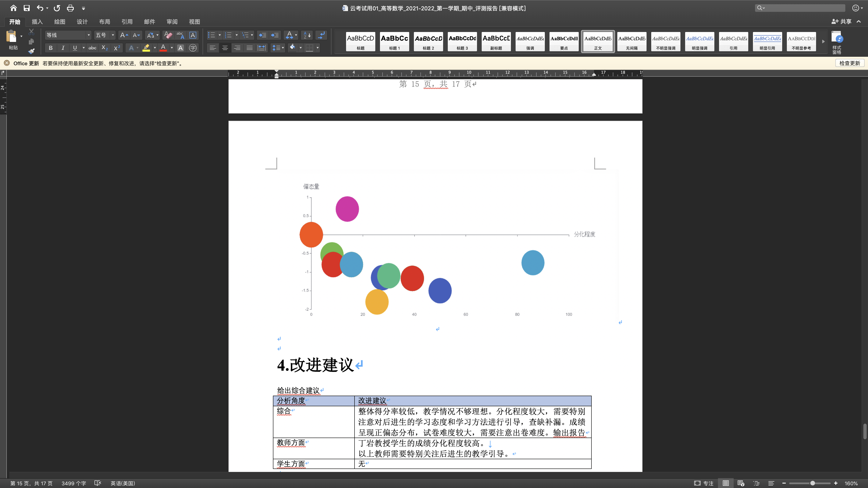Click the Save icon in title bar
Image resolution: width=868 pixels, height=488 pixels.
27,8
